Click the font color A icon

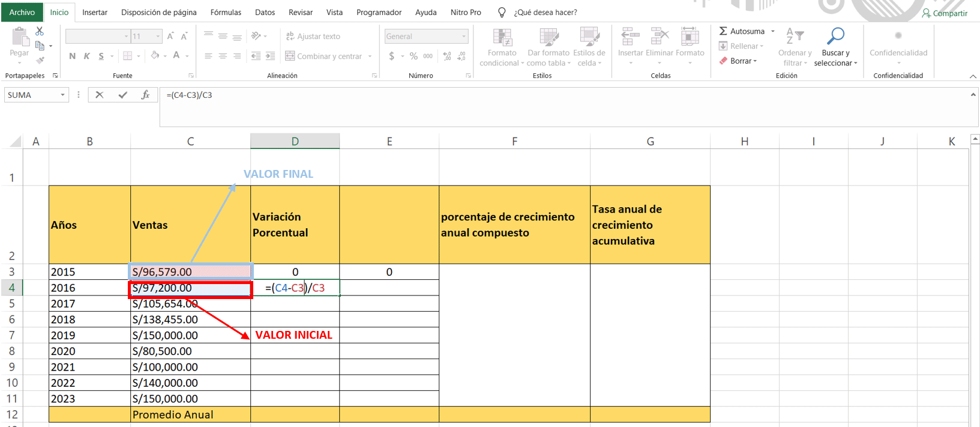tap(176, 55)
